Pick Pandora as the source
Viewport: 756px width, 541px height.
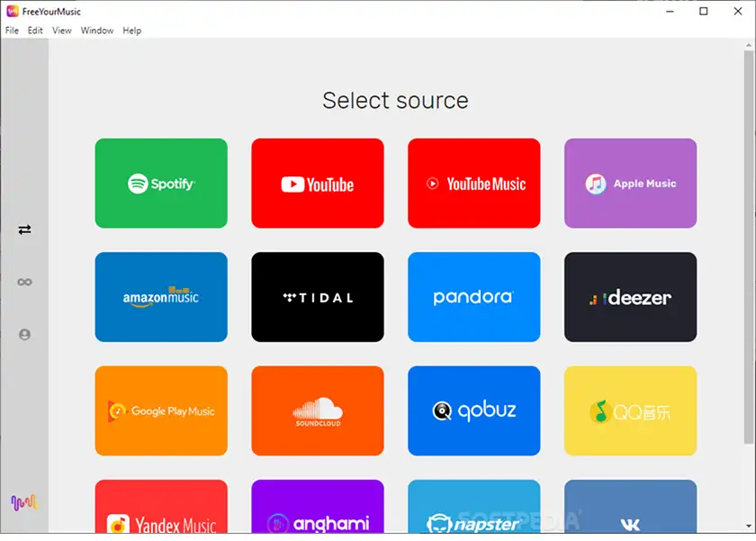click(473, 297)
